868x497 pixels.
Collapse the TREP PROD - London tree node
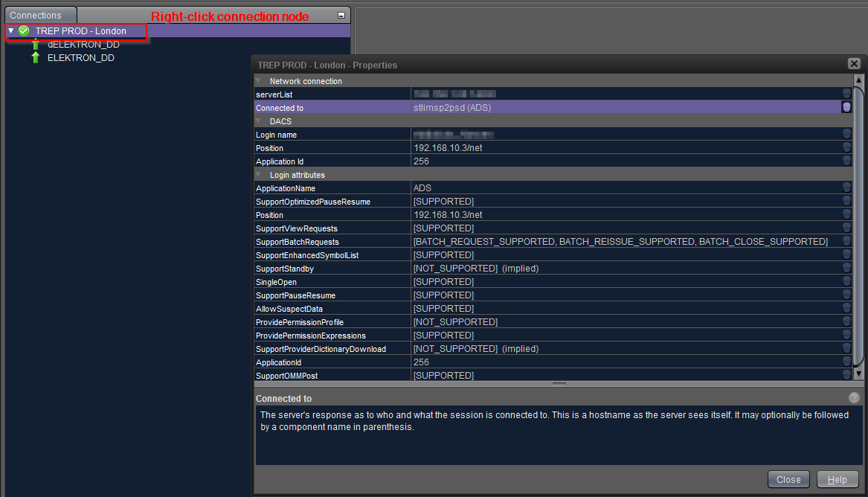10,31
